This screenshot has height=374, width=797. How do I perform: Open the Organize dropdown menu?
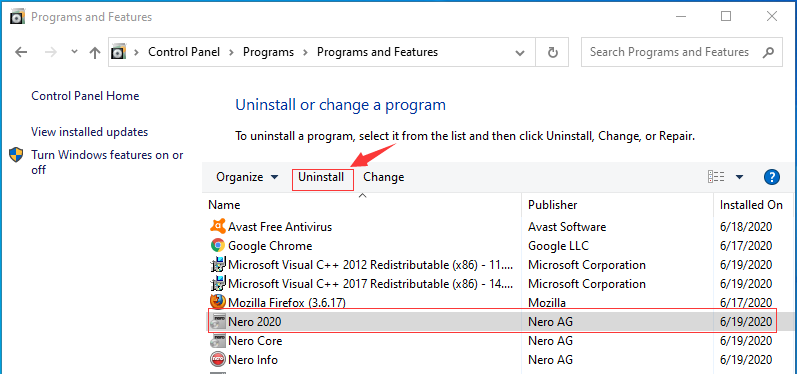tap(248, 177)
